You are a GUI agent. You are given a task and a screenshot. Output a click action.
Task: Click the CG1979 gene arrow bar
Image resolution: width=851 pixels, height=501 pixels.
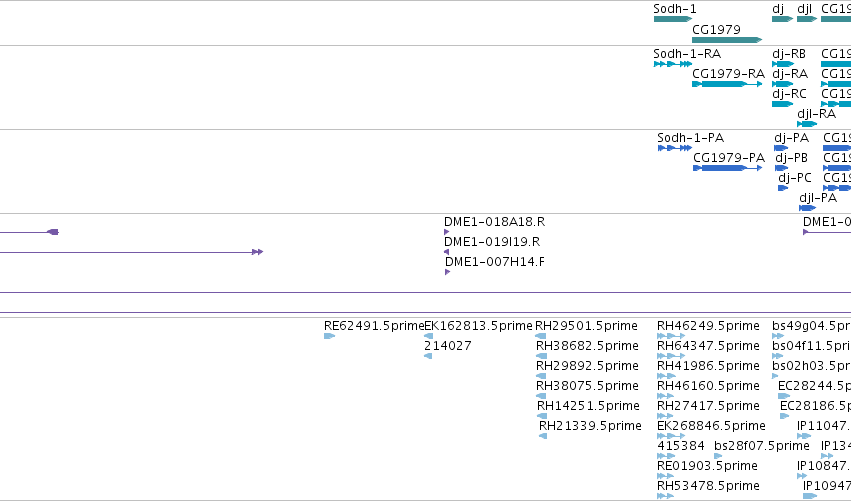[x=727, y=40]
